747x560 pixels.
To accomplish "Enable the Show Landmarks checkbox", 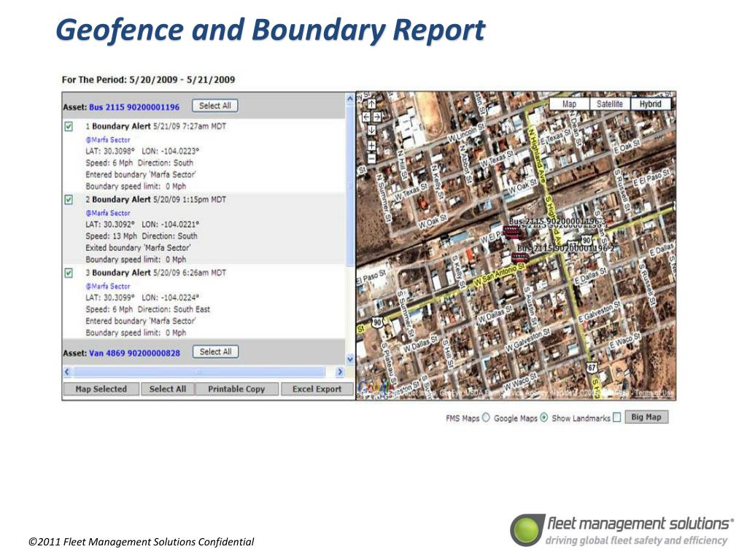I will click(617, 418).
